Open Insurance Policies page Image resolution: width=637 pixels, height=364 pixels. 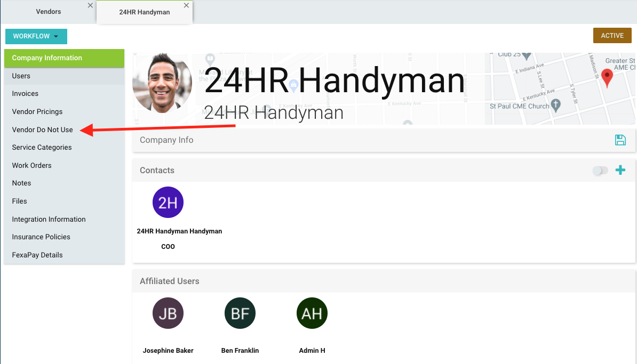coord(41,237)
